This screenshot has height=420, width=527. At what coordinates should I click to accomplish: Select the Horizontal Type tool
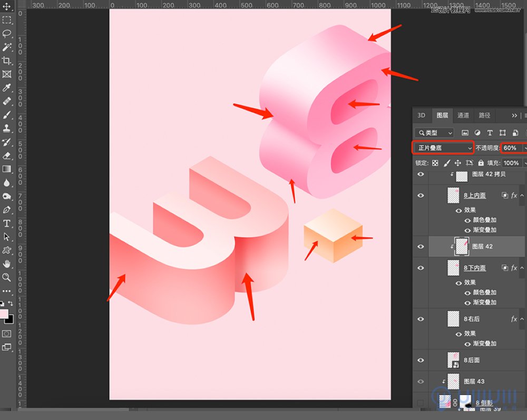7,223
